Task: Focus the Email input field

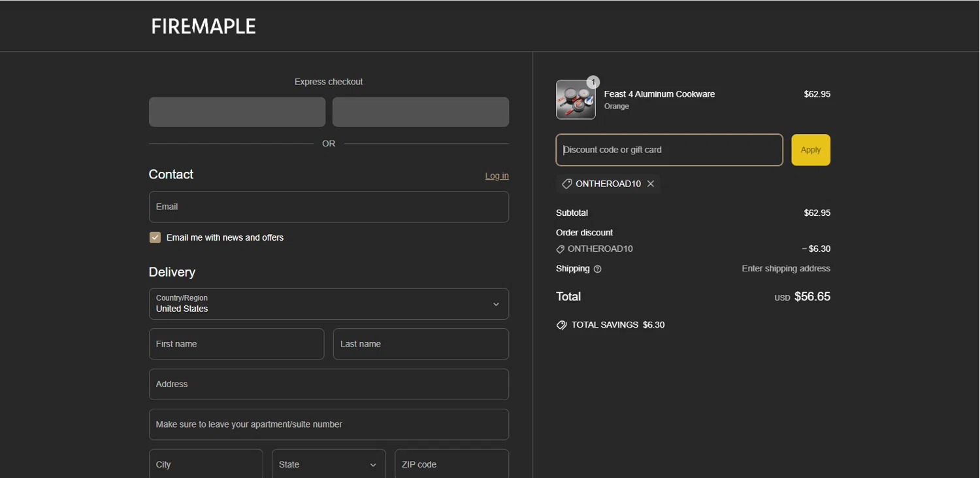Action: coord(329,207)
